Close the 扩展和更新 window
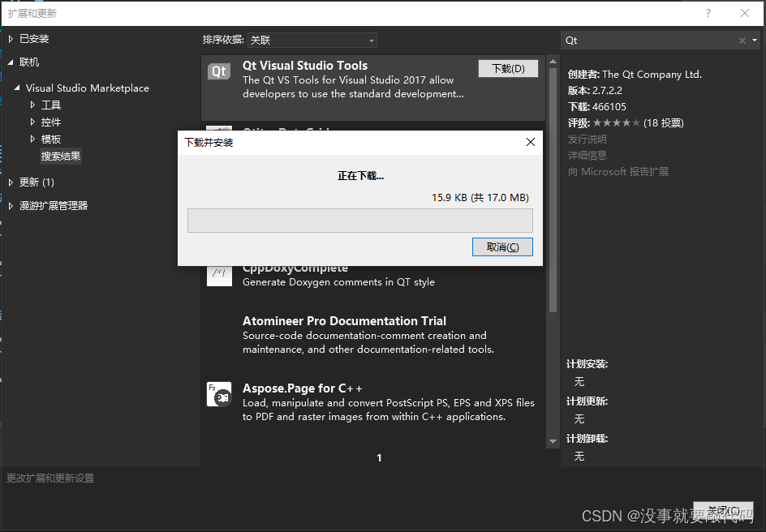The width and height of the screenshot is (766, 532). pos(745,13)
